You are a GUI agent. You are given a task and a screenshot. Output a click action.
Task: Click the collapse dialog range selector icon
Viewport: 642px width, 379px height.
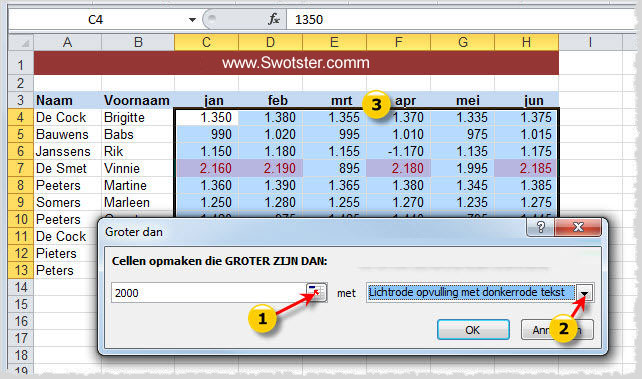point(316,292)
